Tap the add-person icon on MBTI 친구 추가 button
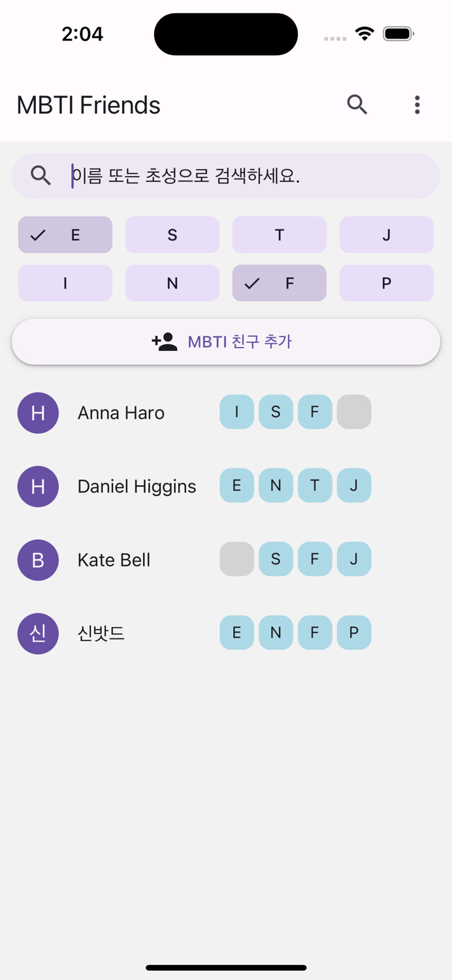The image size is (452, 980). [x=164, y=341]
